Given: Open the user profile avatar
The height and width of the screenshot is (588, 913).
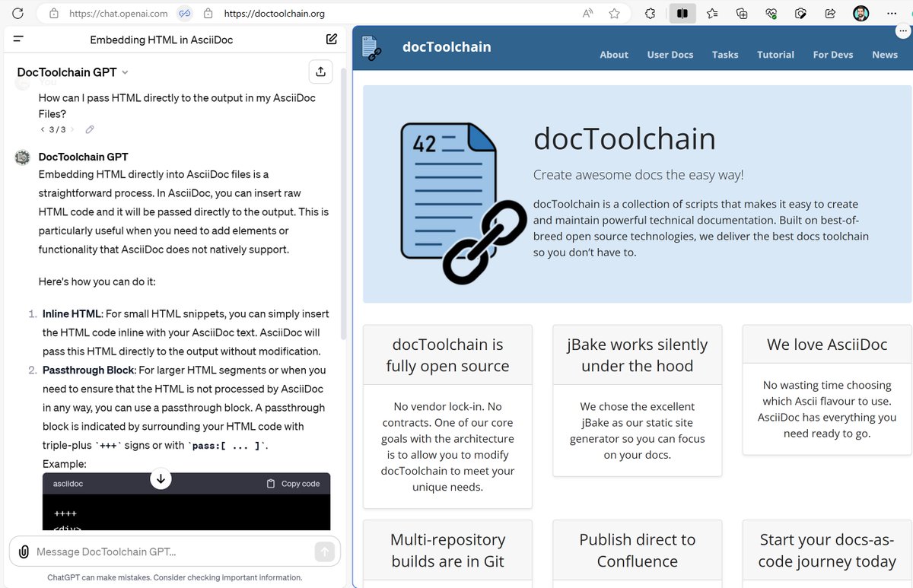Looking at the screenshot, I should (861, 14).
